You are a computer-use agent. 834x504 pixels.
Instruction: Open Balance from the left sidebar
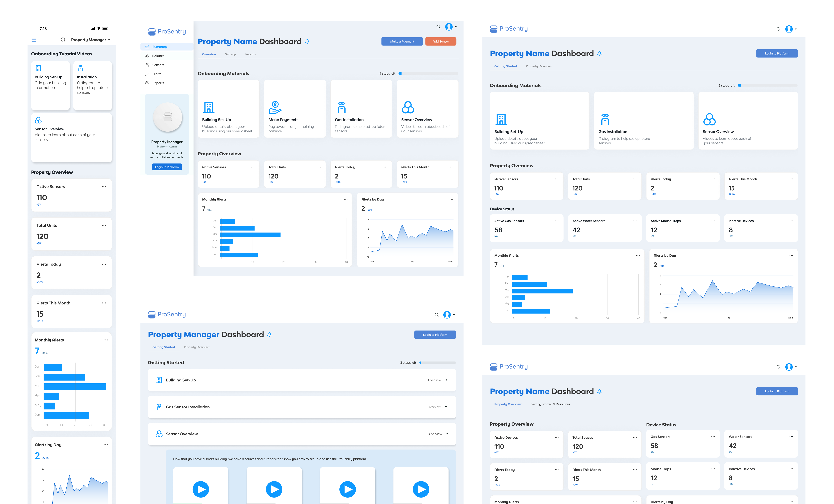click(x=158, y=56)
